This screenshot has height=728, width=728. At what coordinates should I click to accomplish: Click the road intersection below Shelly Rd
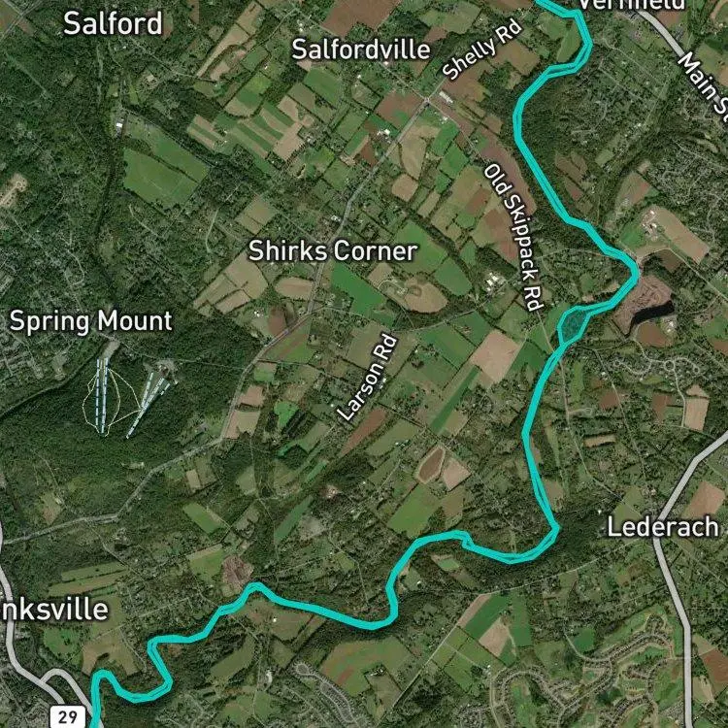coord(426,99)
